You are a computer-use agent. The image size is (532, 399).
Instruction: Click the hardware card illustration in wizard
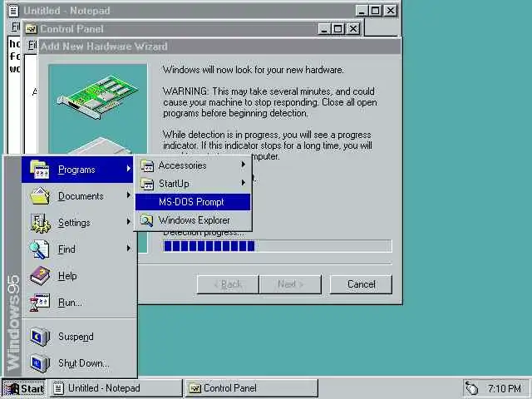coord(98,96)
